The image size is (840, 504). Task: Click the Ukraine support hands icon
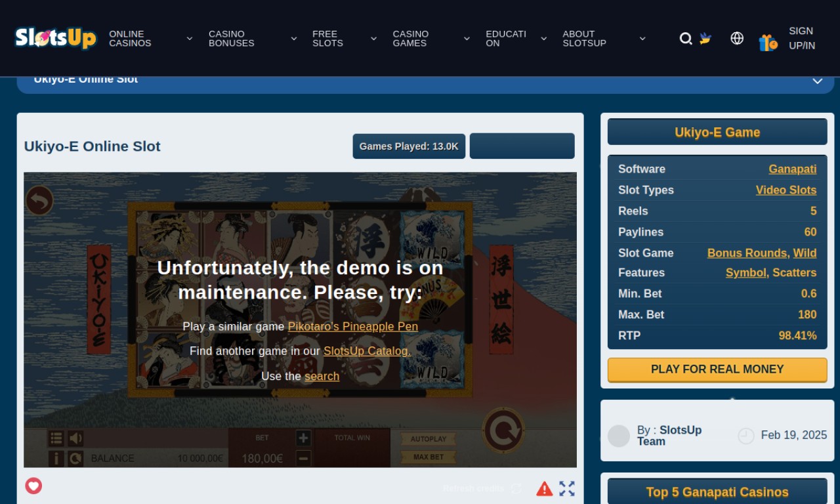(705, 38)
